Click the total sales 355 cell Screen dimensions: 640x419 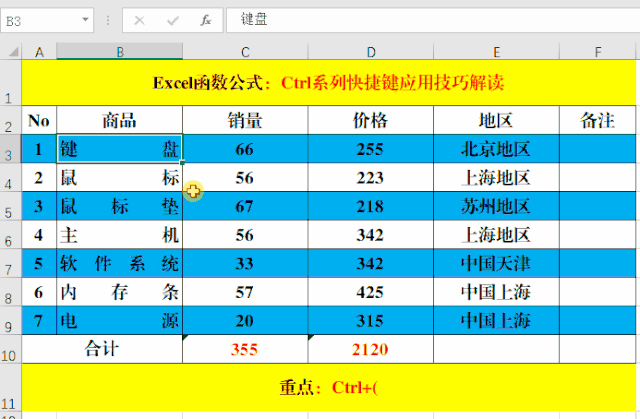pyautogui.click(x=245, y=349)
